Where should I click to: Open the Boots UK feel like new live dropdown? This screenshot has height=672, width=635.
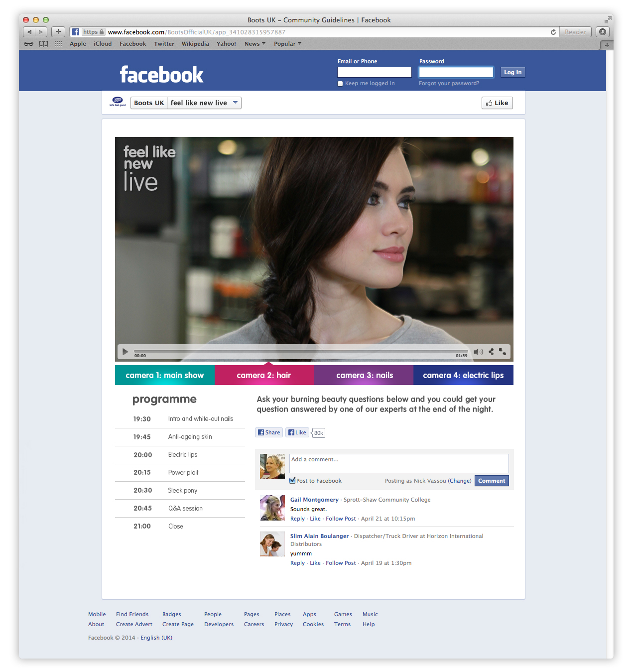tap(186, 103)
